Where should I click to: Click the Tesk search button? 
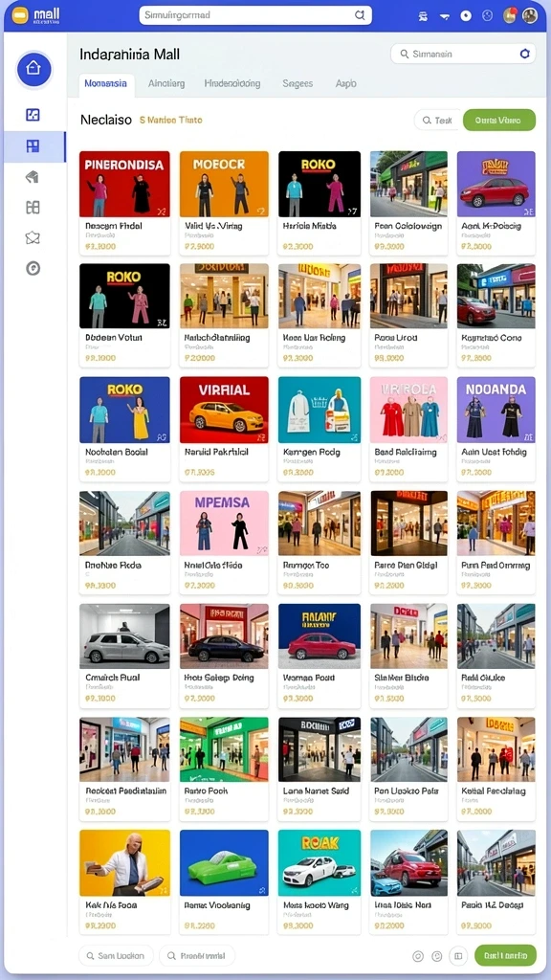click(436, 120)
